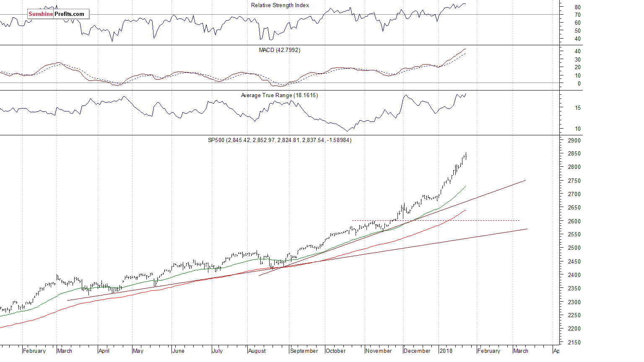Screen dimensions: 644x362
Task: Click the 2600 price level label
Action: pos(575,221)
